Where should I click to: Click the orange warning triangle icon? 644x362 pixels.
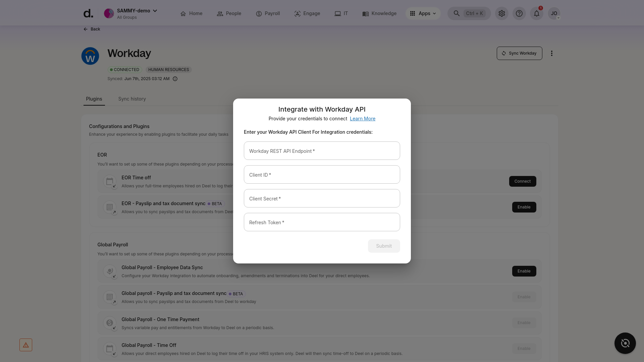[x=26, y=345]
